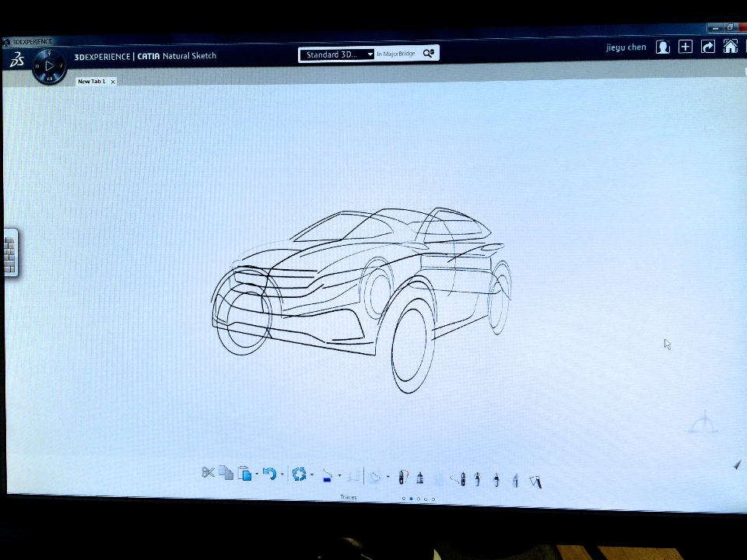Screen dimensions: 747x560
Task: Switch to first toolbar page dot
Action: pos(404,499)
